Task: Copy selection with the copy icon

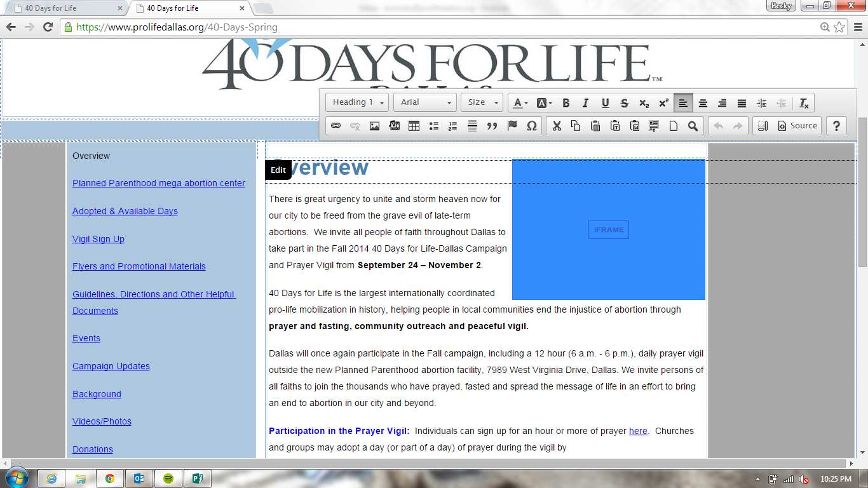Action: click(576, 126)
